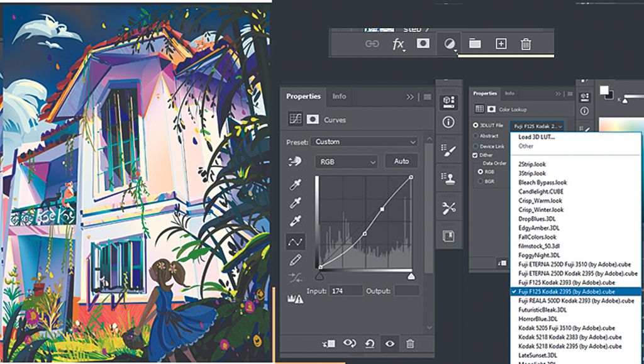
Task: Switch to the Info tab
Action: 339,96
